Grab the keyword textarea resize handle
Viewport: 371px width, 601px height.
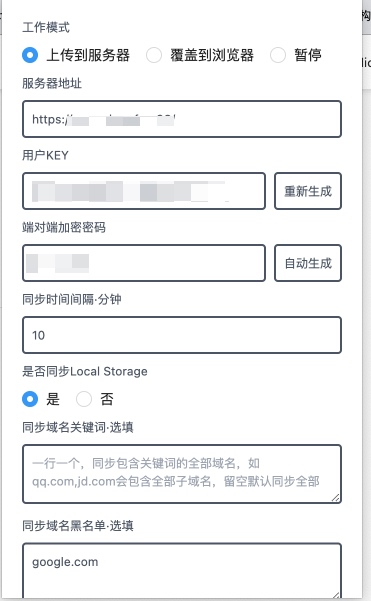(335, 498)
